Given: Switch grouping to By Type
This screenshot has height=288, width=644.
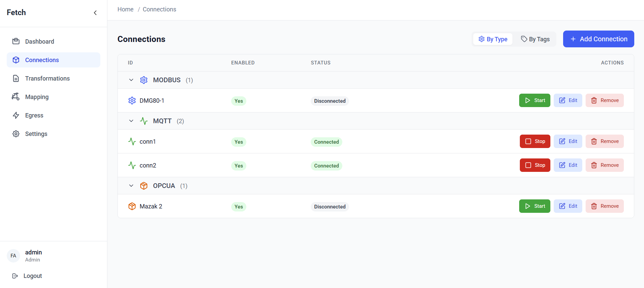Looking at the screenshot, I should click(493, 39).
